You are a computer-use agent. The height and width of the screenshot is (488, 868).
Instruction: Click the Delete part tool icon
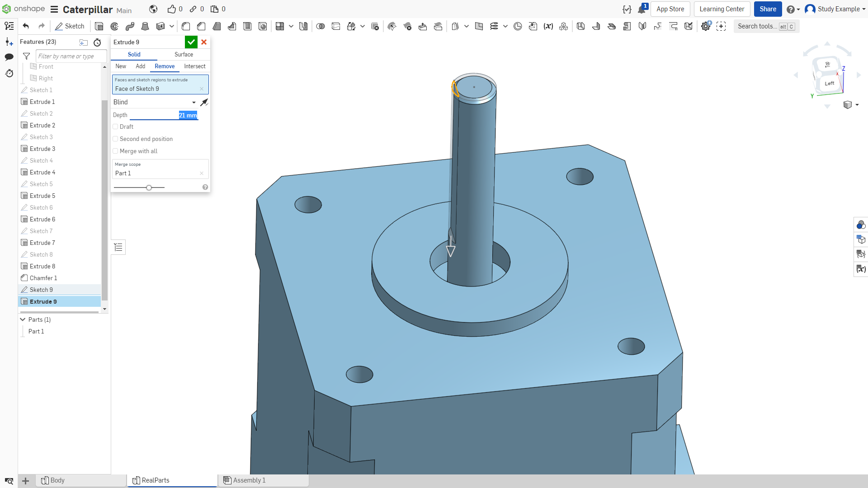tap(375, 26)
